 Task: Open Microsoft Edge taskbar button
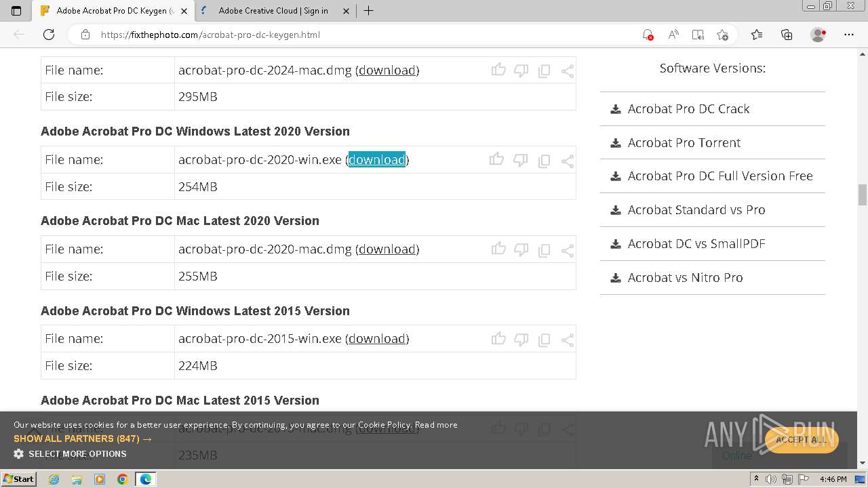[x=146, y=479]
